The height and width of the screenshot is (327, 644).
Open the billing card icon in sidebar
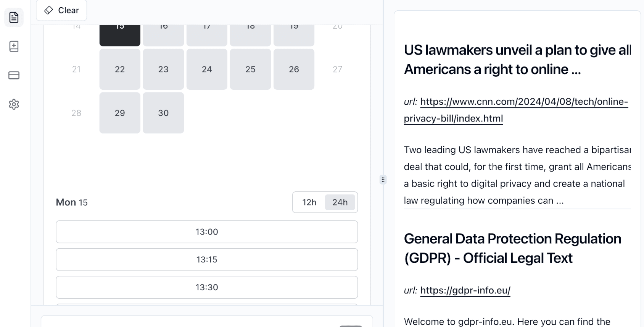[14, 75]
